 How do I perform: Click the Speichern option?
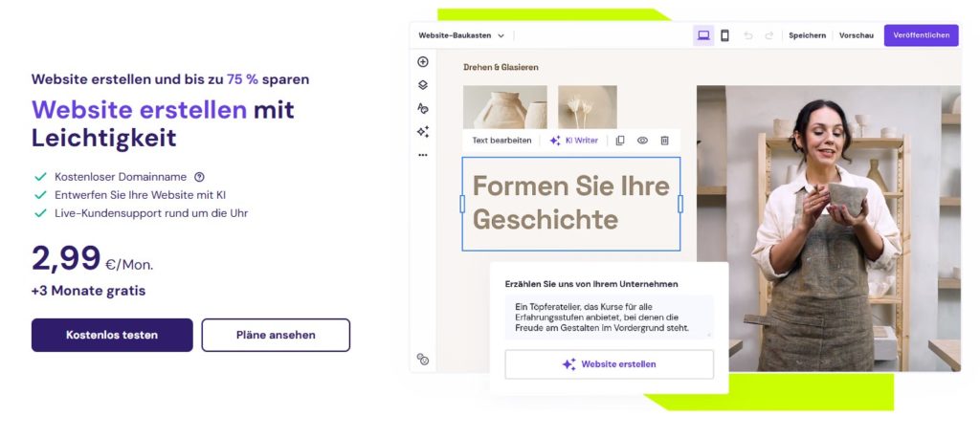click(807, 35)
